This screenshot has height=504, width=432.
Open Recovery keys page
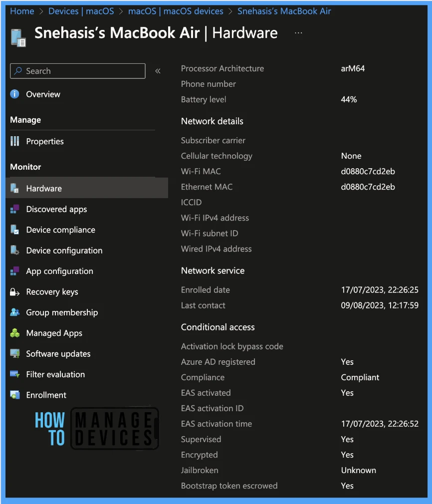pyautogui.click(x=52, y=292)
